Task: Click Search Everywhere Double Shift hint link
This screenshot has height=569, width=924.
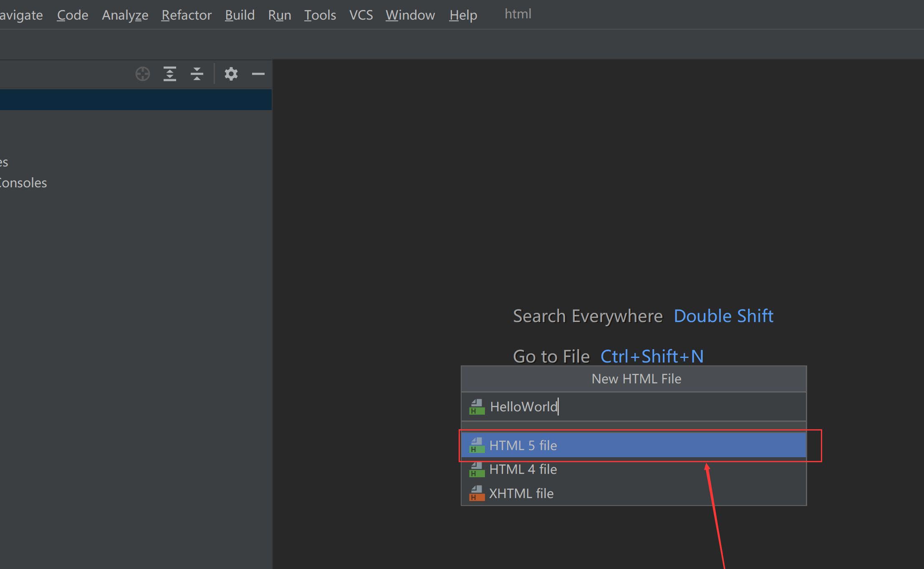Action: (x=644, y=315)
